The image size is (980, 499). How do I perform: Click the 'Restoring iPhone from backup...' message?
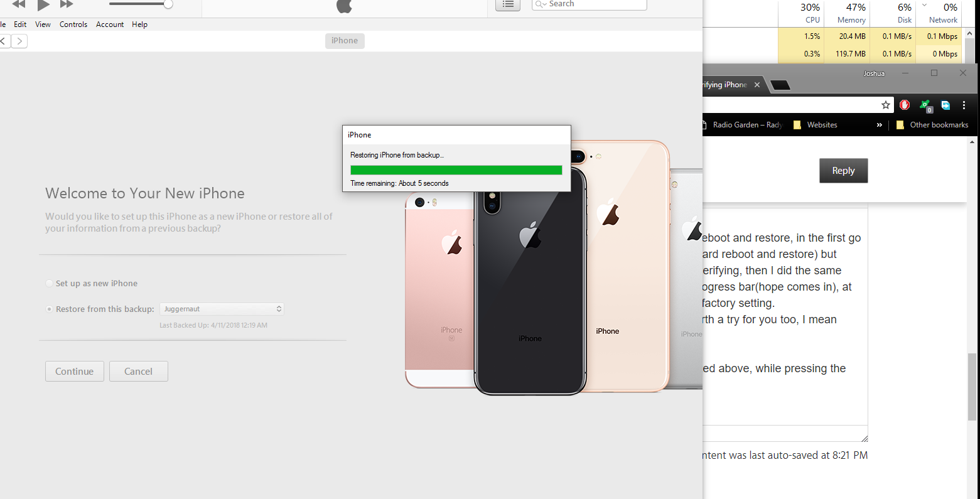[x=397, y=155]
